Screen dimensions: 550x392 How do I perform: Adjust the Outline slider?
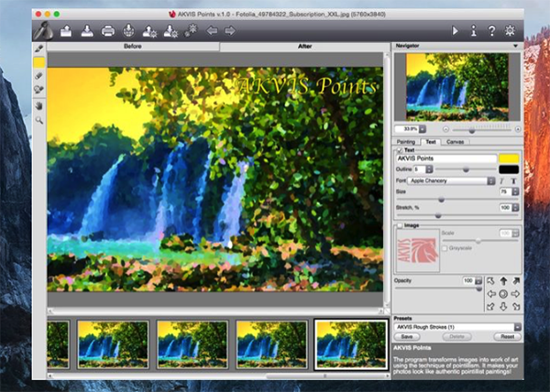pyautogui.click(x=466, y=169)
